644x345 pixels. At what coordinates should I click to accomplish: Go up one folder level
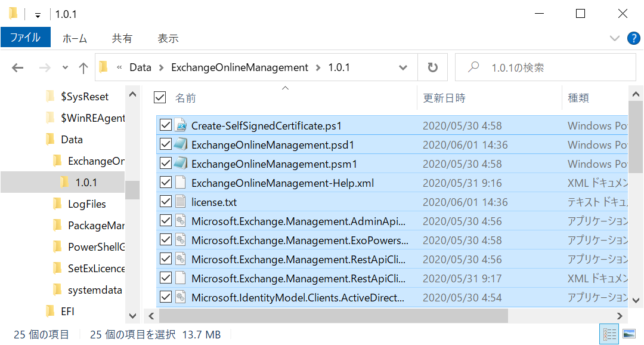tap(83, 67)
